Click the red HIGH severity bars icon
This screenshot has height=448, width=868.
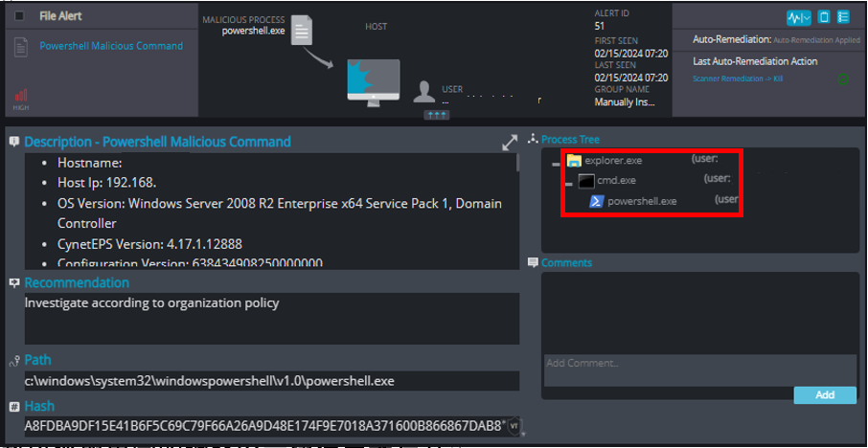[21, 96]
